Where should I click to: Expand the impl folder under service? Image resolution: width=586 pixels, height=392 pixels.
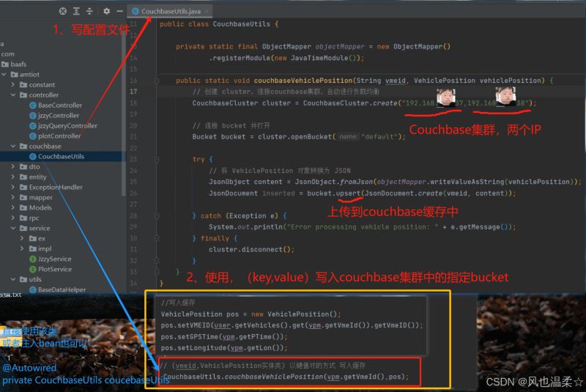22,248
